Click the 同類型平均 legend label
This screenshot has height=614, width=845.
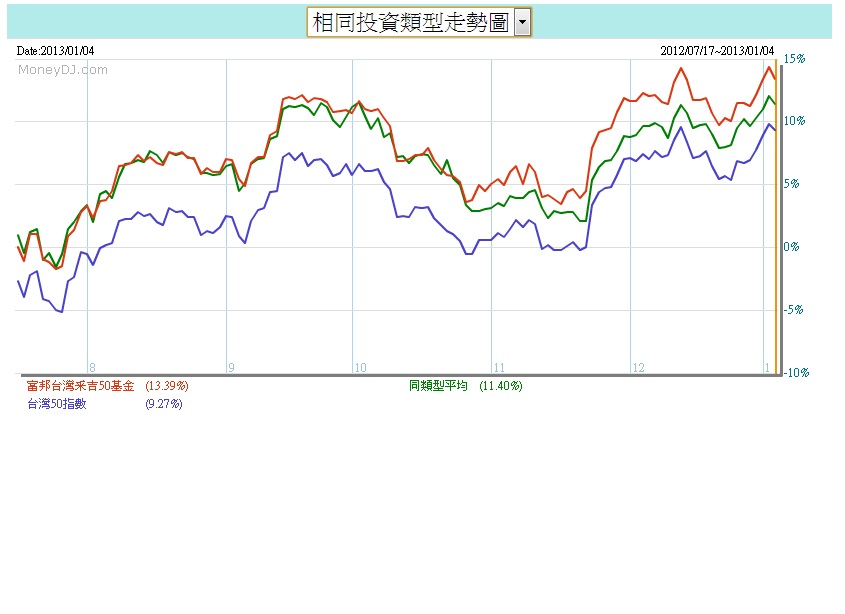coord(438,386)
